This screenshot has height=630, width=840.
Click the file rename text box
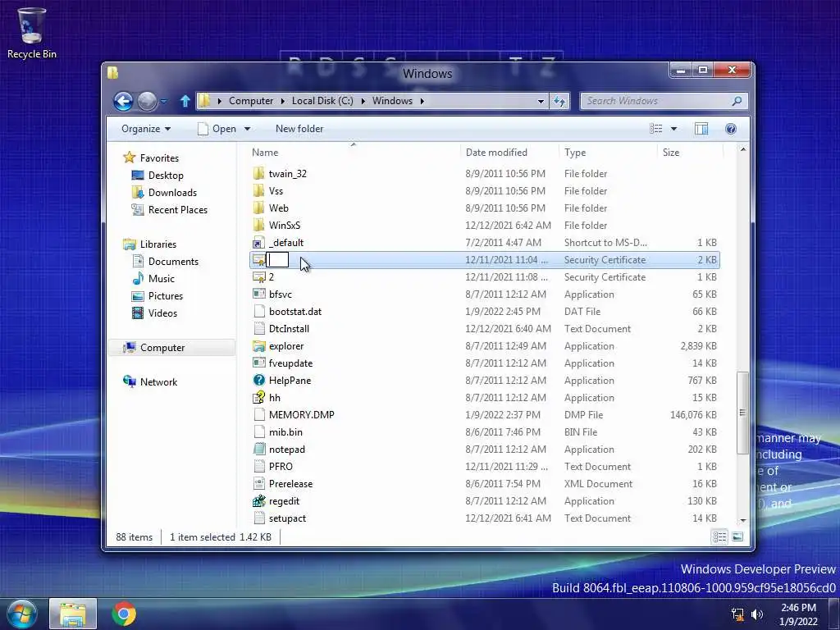[x=277, y=260]
